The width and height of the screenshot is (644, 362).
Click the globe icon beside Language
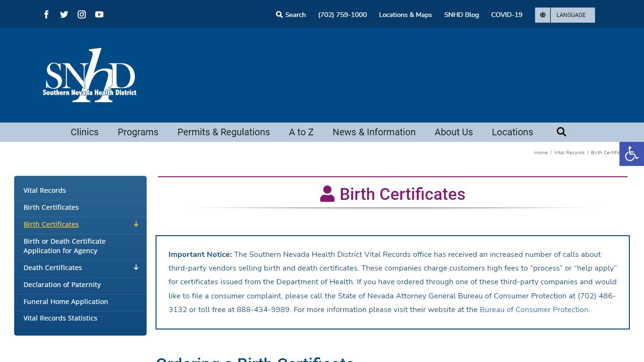click(543, 15)
